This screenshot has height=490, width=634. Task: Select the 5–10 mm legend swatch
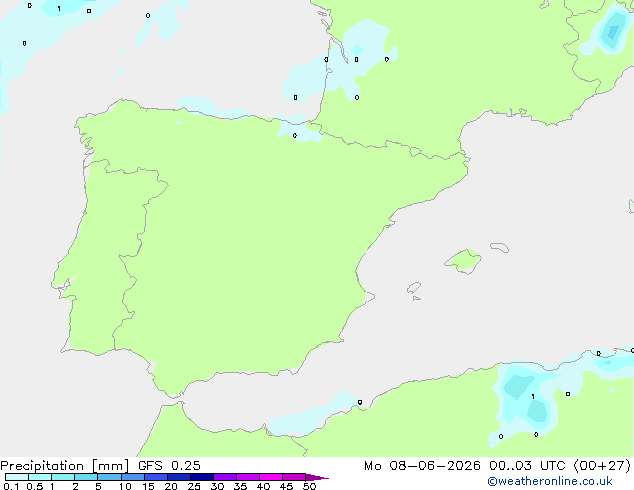[x=109, y=477]
